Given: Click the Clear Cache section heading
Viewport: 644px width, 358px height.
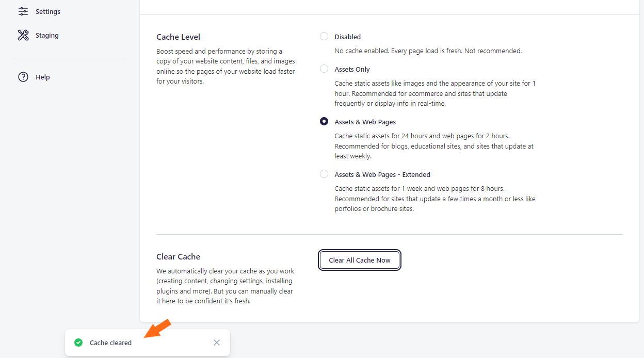Looking at the screenshot, I should pos(178,256).
